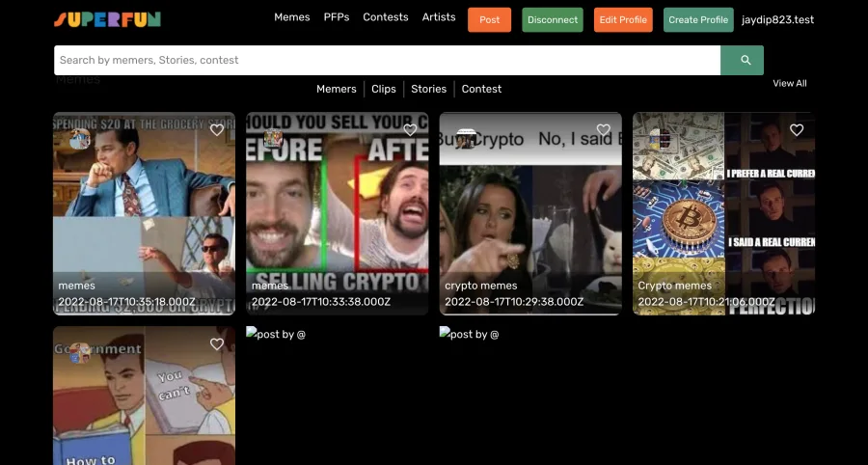This screenshot has width=868, height=465.
Task: Open Edit Profile
Action: point(623,20)
